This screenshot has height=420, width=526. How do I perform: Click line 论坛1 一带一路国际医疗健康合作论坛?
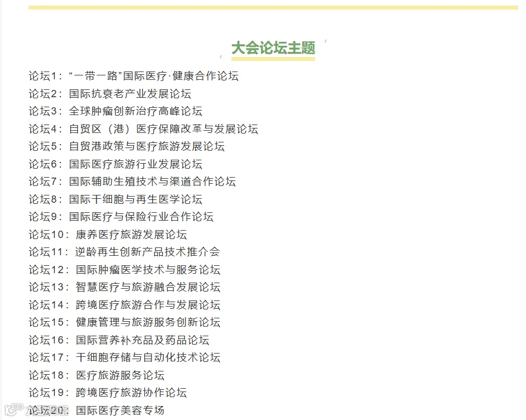[x=134, y=76]
